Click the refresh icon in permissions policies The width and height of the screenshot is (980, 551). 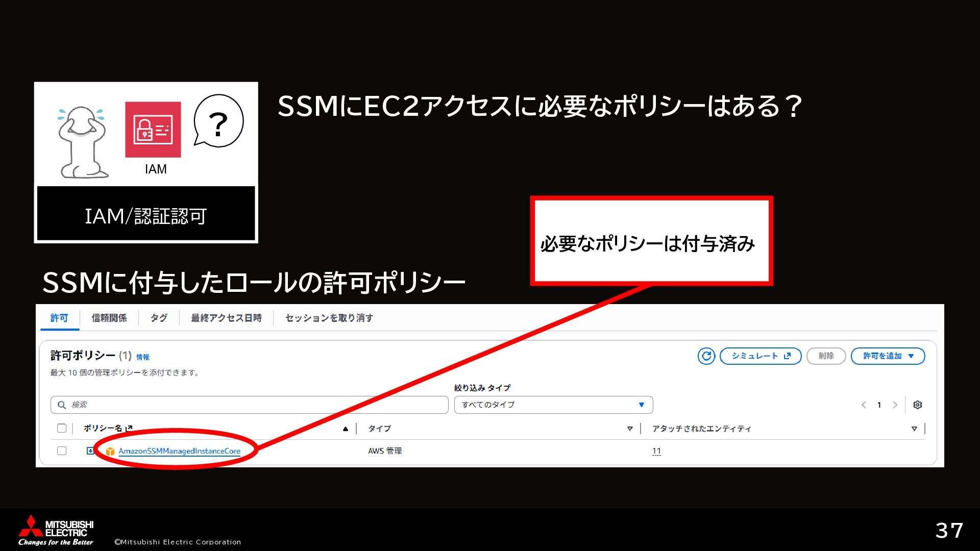click(x=706, y=356)
